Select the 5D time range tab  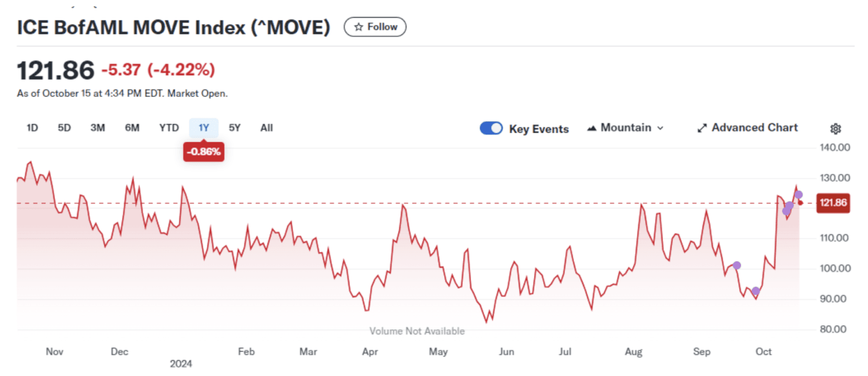64,128
